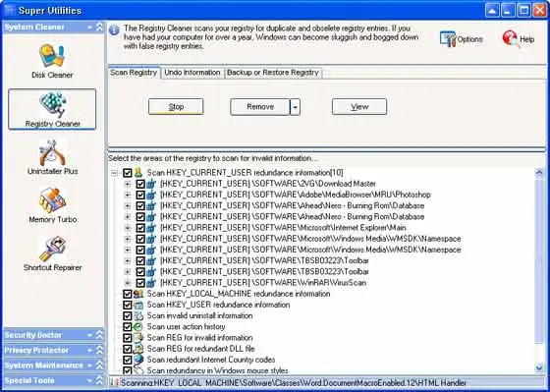550x392 pixels.
Task: Expand the System Maintenance panel
Action: [99, 365]
